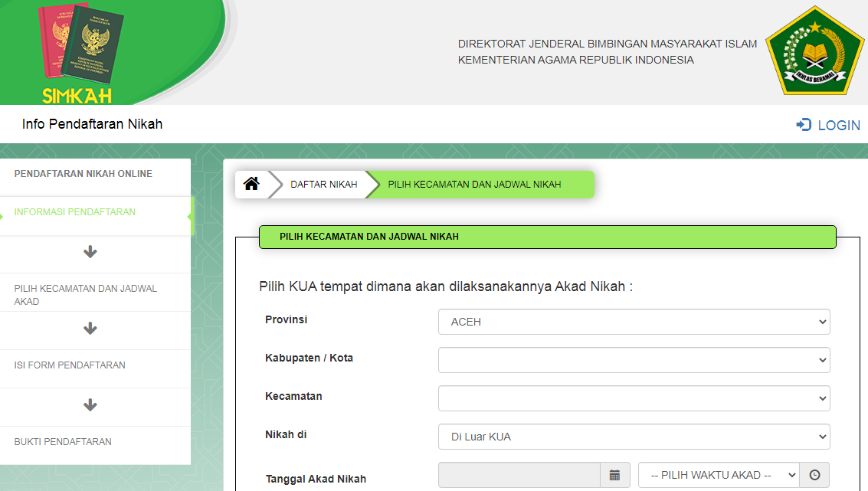The image size is (868, 491).
Task: Select BUKTI PENDAFTARAN sidebar step
Action: coord(63,442)
